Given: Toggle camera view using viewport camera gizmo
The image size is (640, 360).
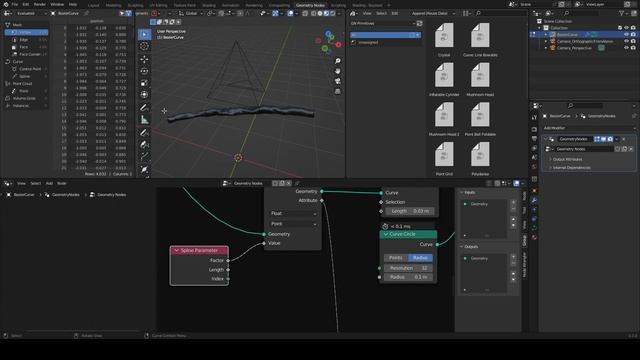Looking at the screenshot, I should tap(338, 82).
